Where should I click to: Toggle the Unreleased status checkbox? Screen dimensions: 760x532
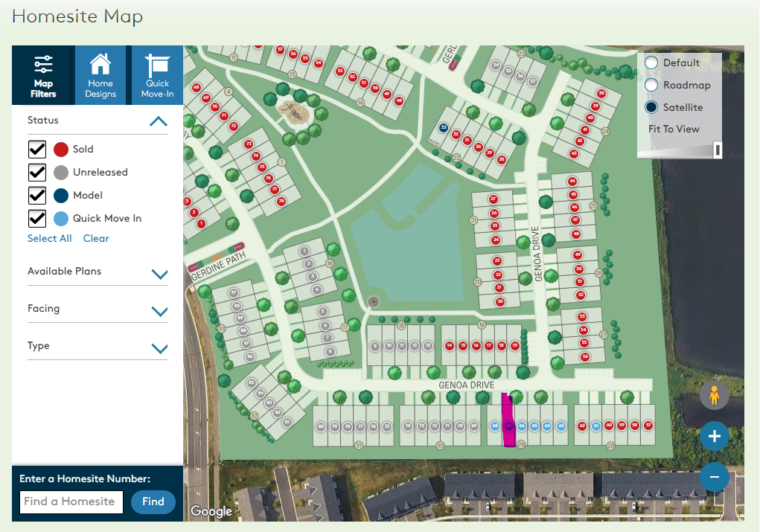(x=37, y=173)
